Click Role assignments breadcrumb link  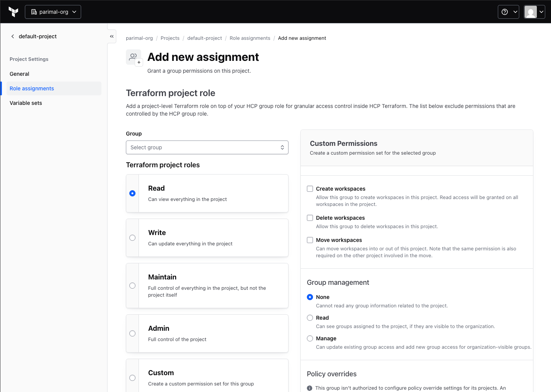[250, 38]
